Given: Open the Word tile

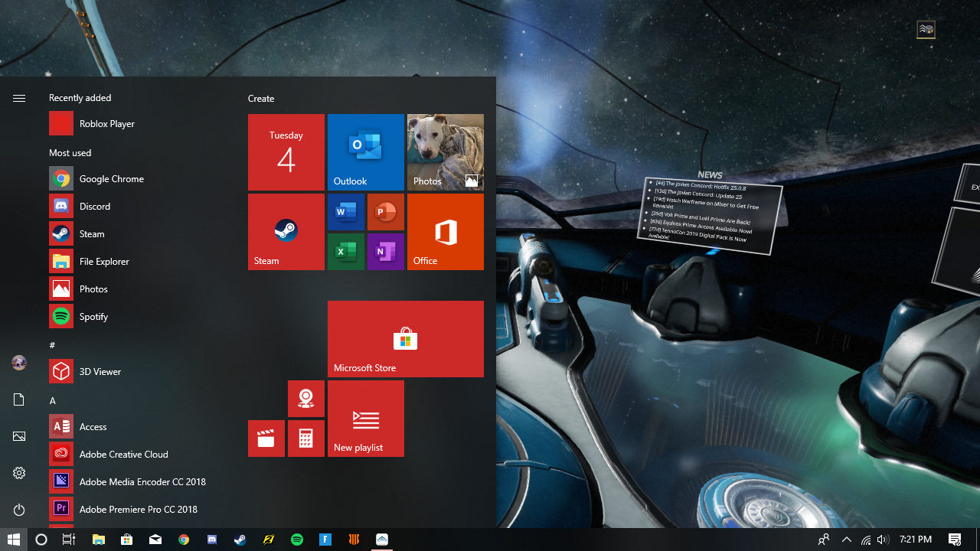Looking at the screenshot, I should pos(346,212).
